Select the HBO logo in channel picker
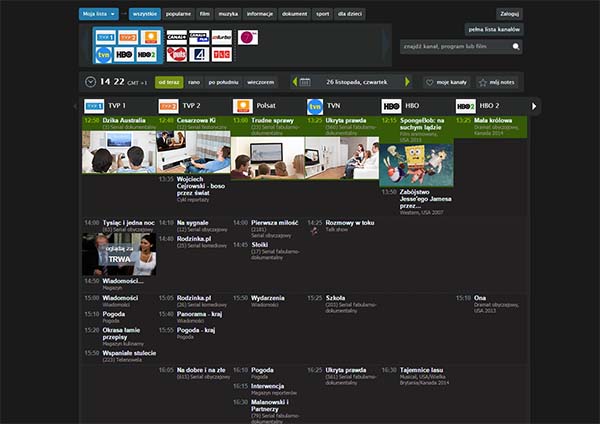This screenshot has width=600, height=424. tap(124, 55)
